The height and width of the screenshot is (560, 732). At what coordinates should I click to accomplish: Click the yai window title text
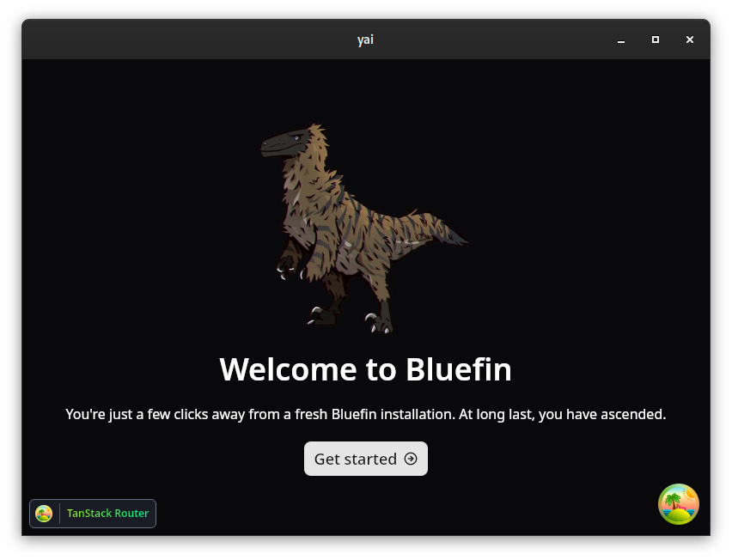[x=365, y=40]
